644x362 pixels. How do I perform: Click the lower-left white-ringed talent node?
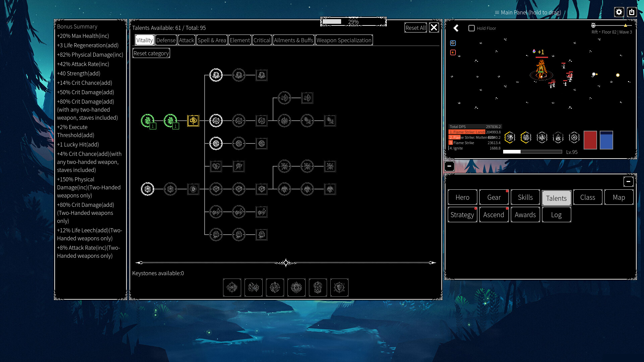pyautogui.click(x=148, y=189)
